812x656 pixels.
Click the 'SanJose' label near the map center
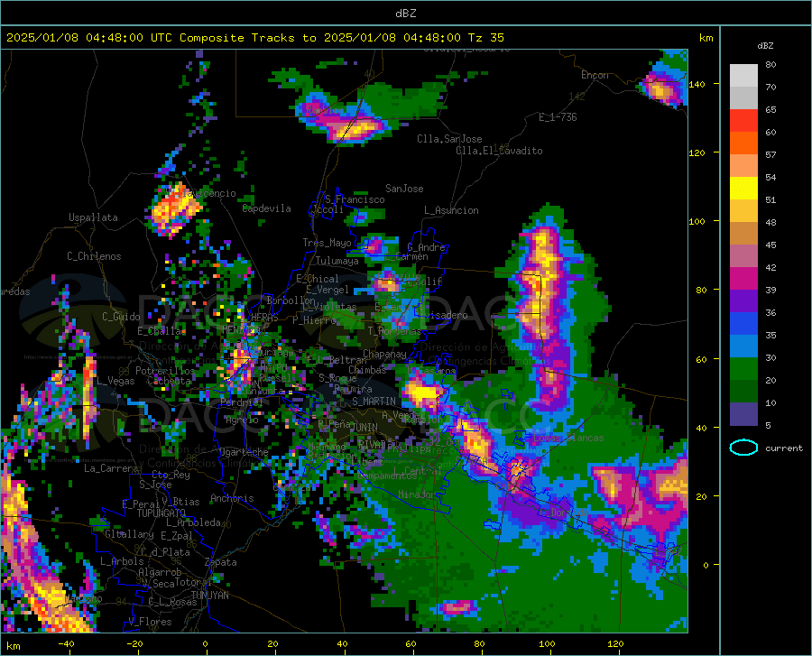404,189
